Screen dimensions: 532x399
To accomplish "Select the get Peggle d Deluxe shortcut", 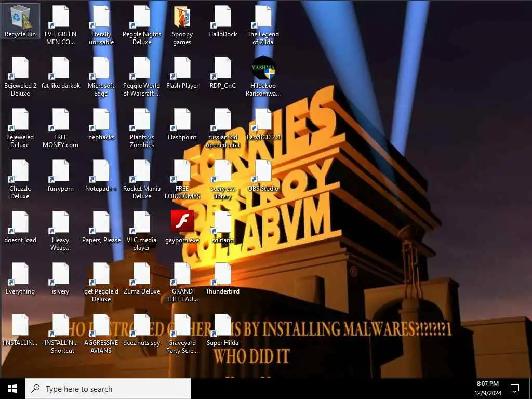I will click(101, 282).
